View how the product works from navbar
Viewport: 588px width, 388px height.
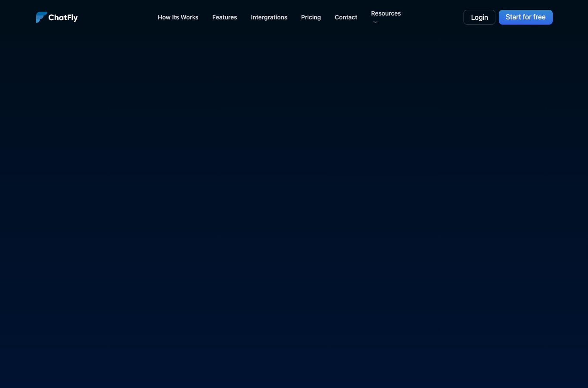[178, 17]
